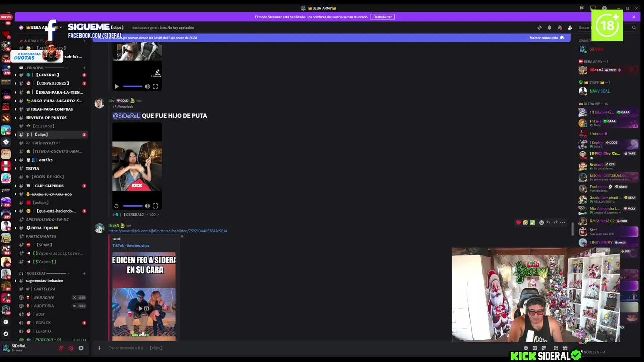Viewport: 644px width, 362px height.
Task: Click Marcar como leído button
Action: (x=546, y=38)
